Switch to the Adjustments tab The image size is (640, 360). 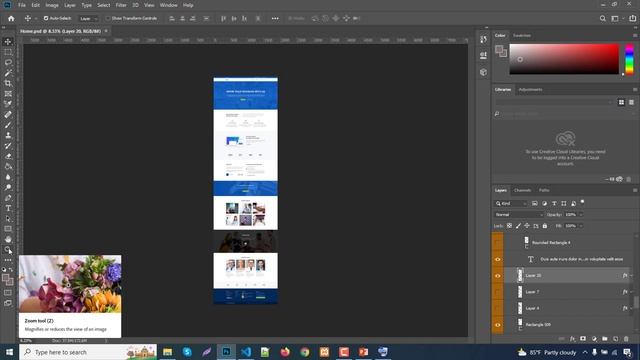pos(531,89)
